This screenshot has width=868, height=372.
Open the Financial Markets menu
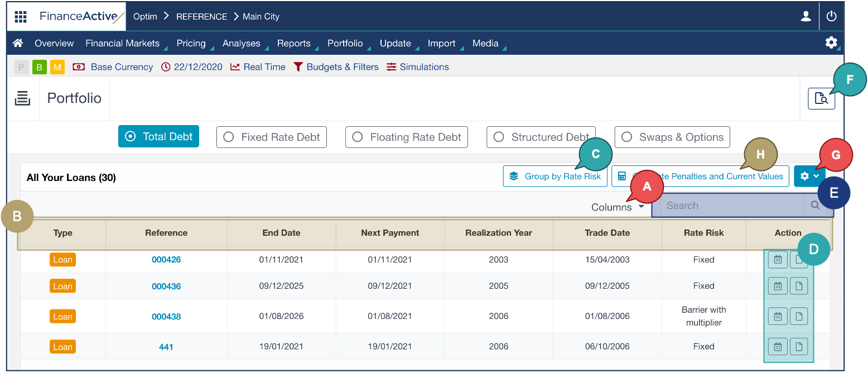tap(122, 44)
